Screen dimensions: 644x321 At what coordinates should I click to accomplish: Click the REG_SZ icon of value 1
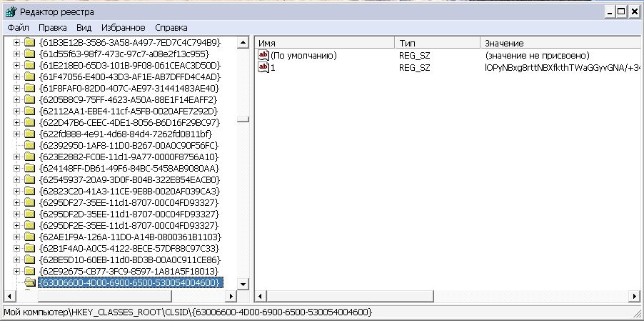263,67
